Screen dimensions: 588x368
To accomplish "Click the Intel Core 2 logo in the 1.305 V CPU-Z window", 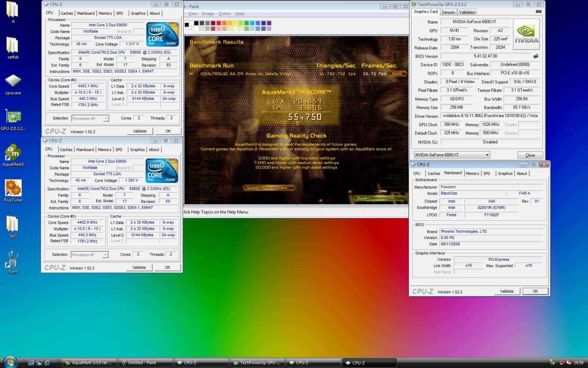I will [162, 170].
